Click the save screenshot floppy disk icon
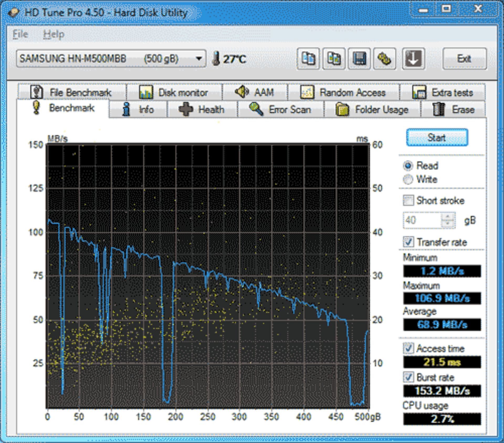The height and width of the screenshot is (443, 504). pyautogui.click(x=359, y=58)
